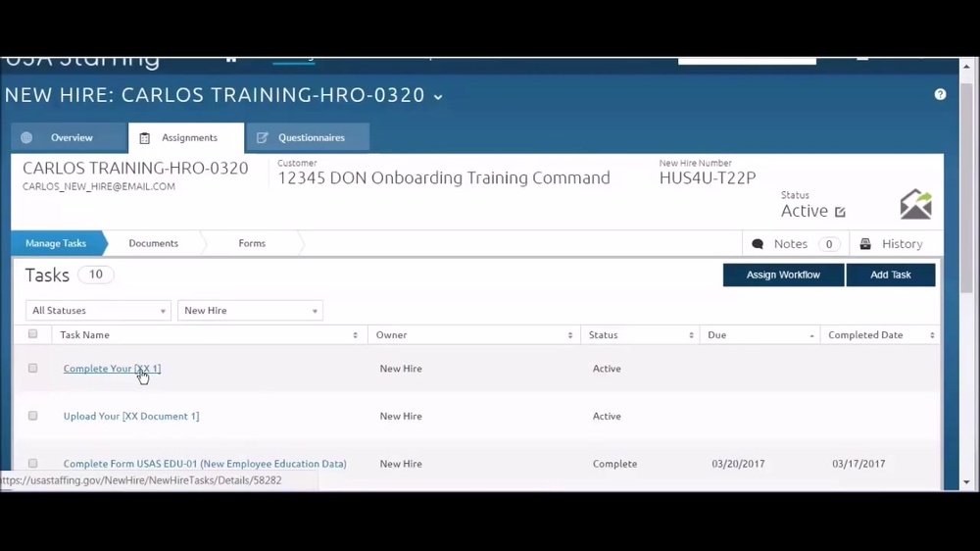
Task: Switch to the Questionnaires tab
Action: [x=308, y=137]
